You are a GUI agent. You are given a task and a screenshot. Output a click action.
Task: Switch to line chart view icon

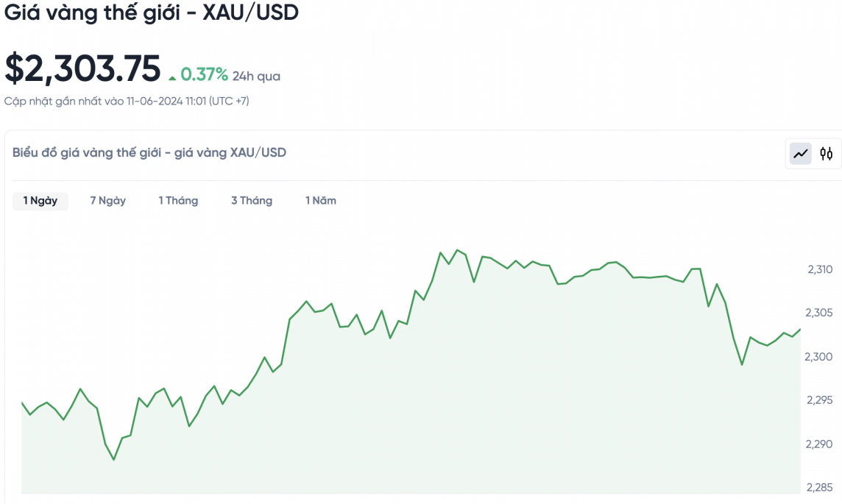800,154
